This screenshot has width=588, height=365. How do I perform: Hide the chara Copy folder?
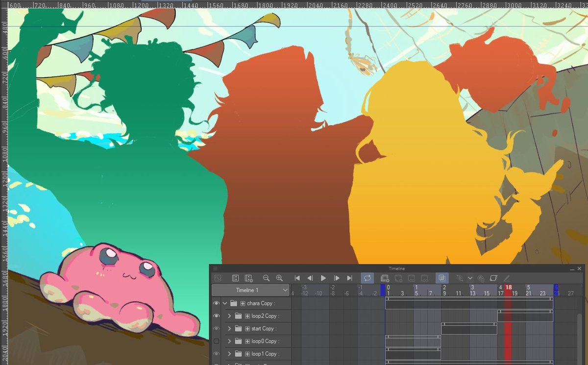coord(216,303)
